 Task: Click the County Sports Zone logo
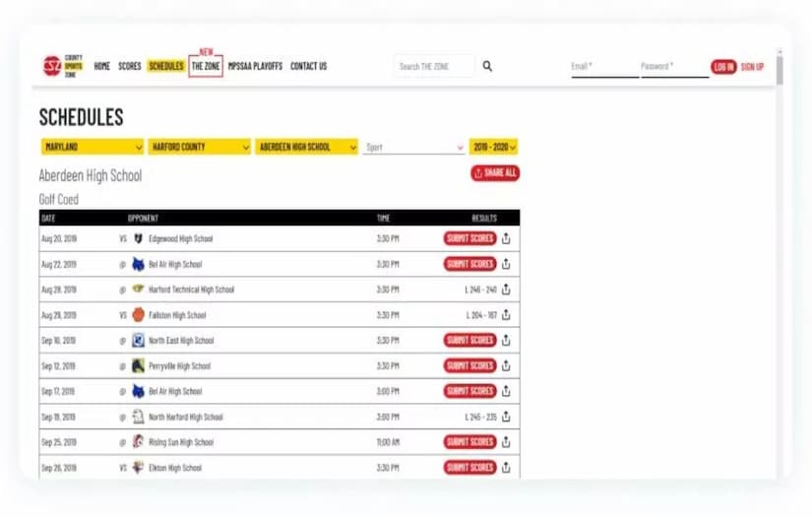(62, 66)
